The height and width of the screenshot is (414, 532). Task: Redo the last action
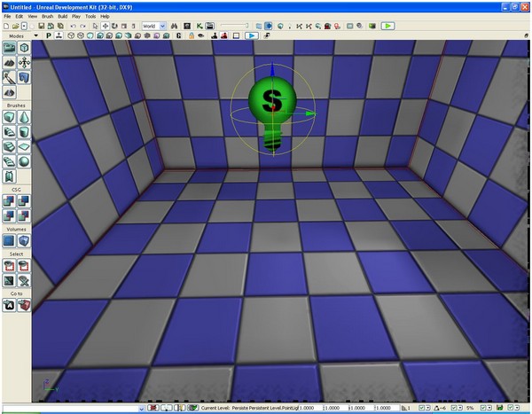click(x=82, y=26)
